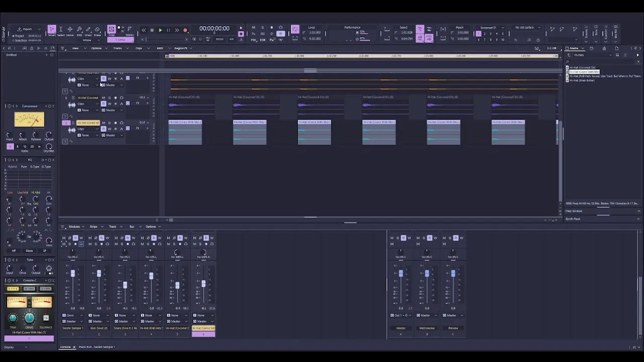Switch to the Console tab
This screenshot has width=644, height=362.
point(65,347)
